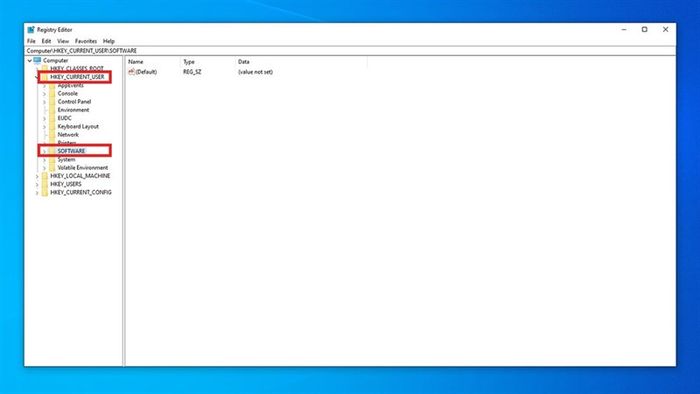This screenshot has width=700, height=394.
Task: Select the SOFTWARE key label
Action: [x=71, y=151]
